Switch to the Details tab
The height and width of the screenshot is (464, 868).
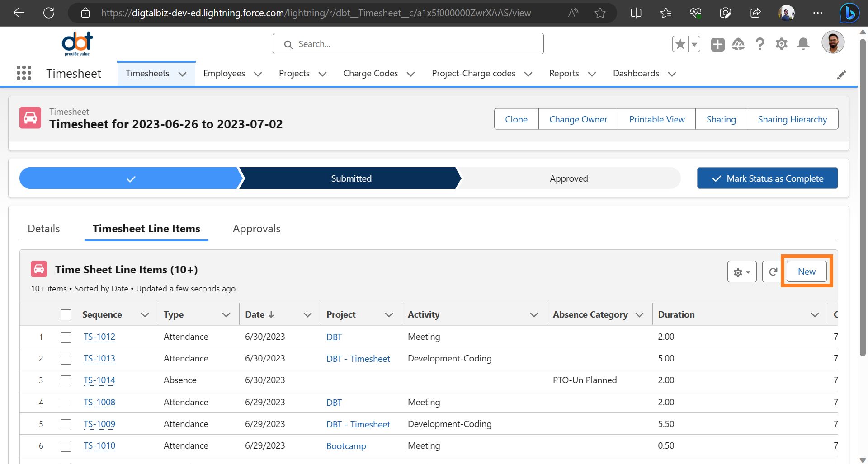(44, 229)
